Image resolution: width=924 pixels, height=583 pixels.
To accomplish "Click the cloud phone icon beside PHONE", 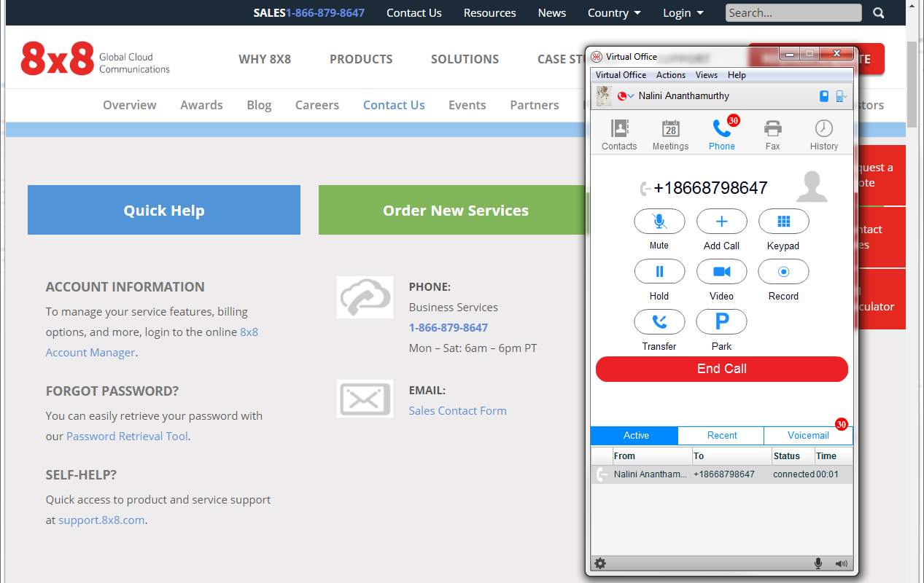I will 365,297.
